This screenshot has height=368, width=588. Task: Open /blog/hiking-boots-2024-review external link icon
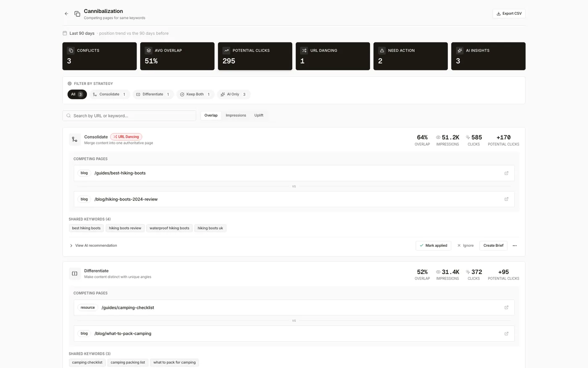coord(506,199)
